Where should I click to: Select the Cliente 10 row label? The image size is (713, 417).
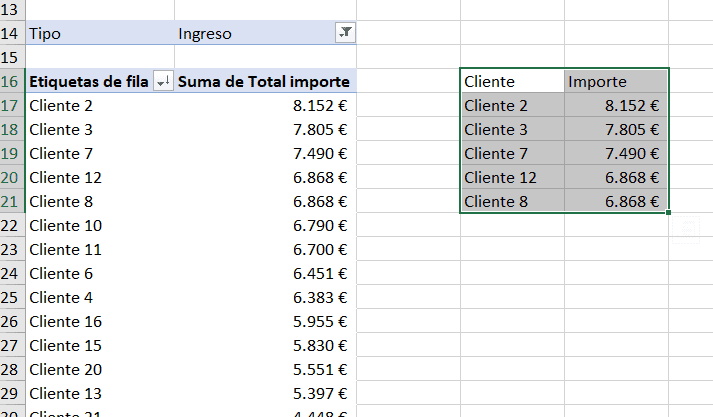click(100, 226)
